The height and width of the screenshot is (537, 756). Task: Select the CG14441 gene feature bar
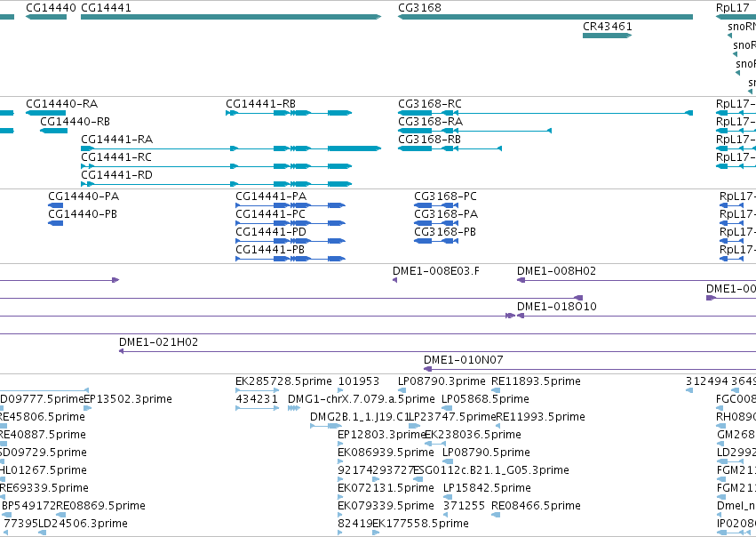pyautogui.click(x=231, y=18)
